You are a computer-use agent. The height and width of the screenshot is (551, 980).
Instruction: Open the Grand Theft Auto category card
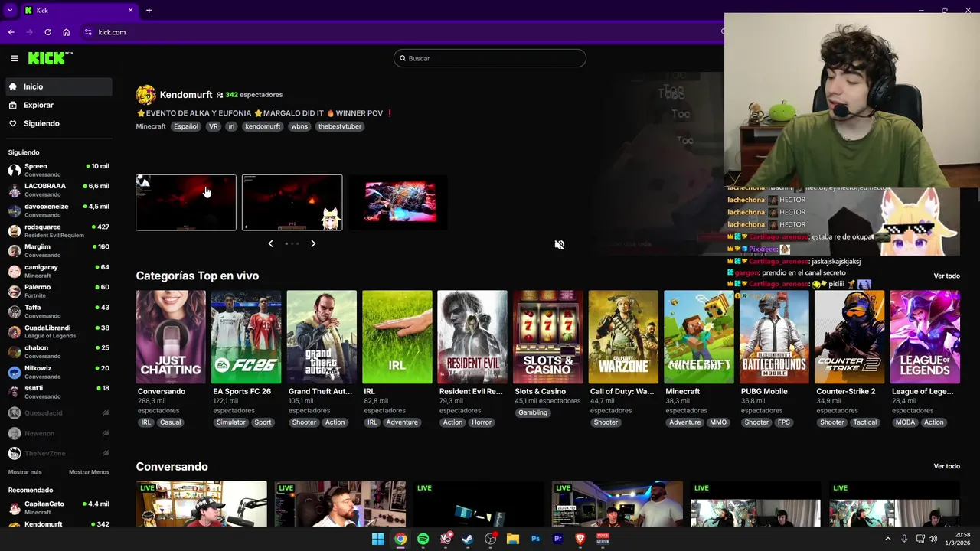click(322, 337)
